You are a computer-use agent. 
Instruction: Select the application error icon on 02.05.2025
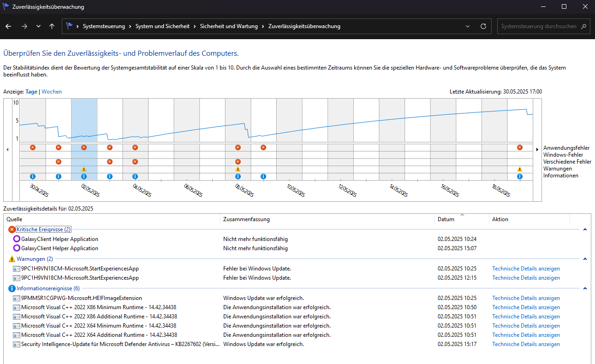[84, 147]
